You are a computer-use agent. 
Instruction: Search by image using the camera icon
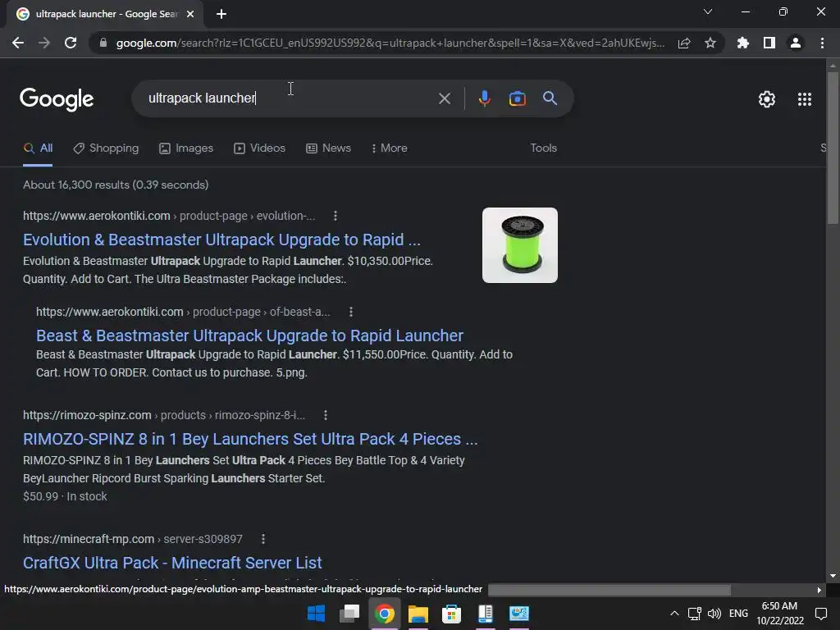(518, 98)
